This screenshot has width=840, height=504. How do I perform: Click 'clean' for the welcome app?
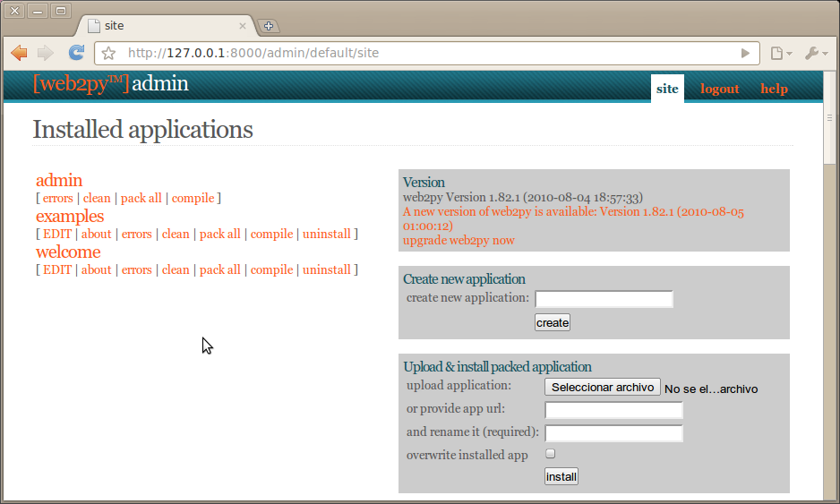tap(176, 270)
